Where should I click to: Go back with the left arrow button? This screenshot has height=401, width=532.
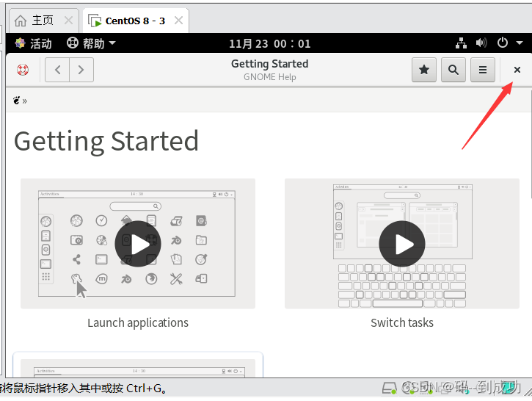click(x=57, y=70)
